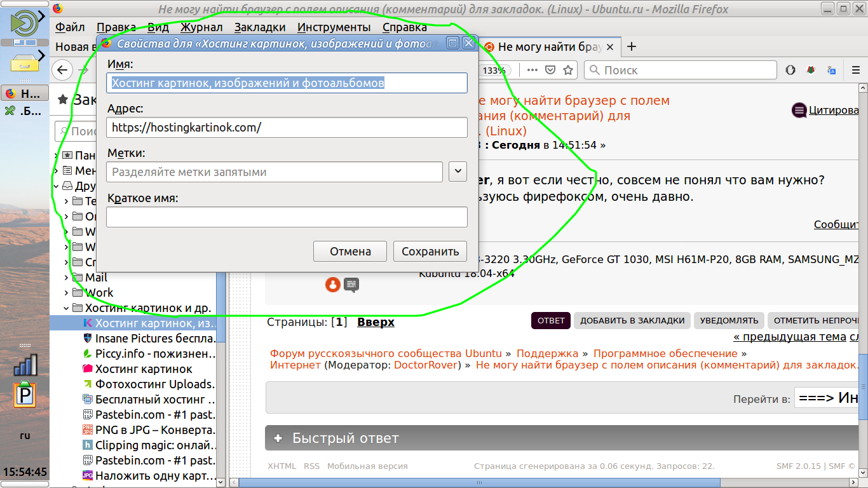868x488 pixels.
Task: Reset the 133% zoom level indicator
Action: (493, 71)
